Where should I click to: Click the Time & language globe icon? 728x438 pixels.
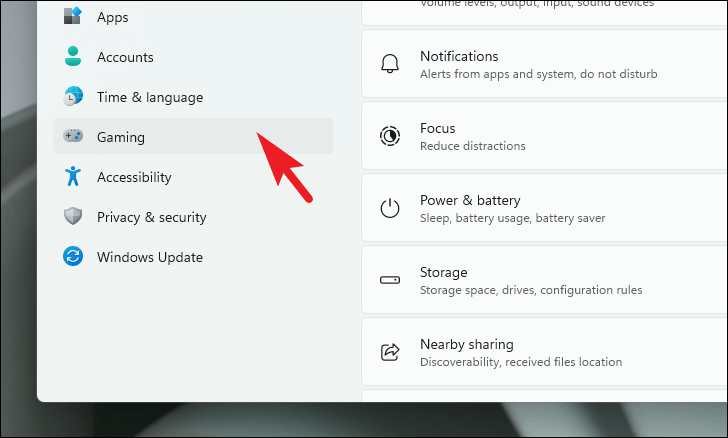73,97
